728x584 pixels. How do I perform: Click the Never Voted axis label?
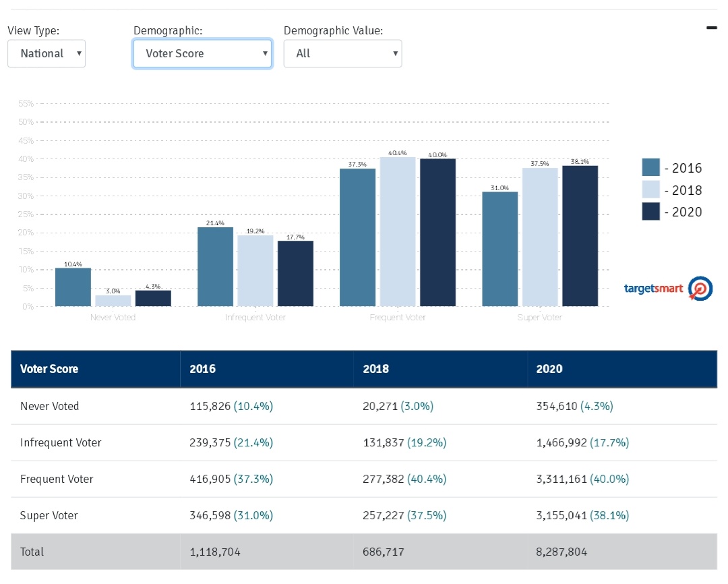(113, 318)
